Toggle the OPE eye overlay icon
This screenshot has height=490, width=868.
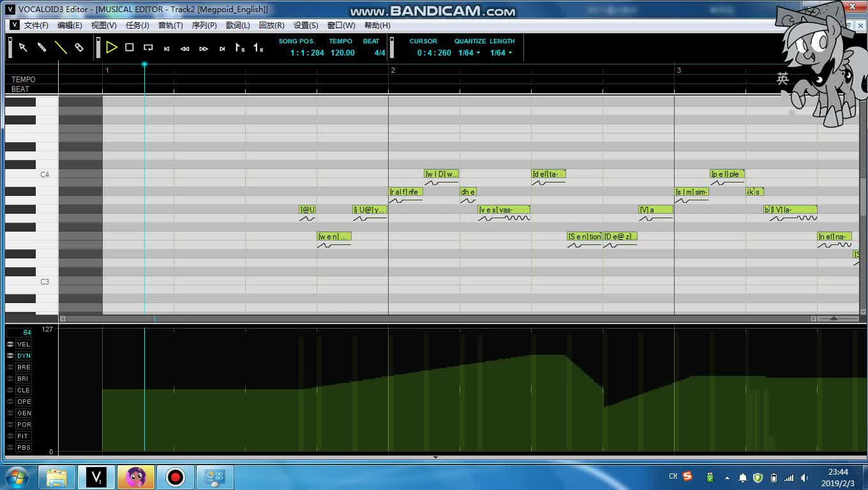click(x=10, y=402)
